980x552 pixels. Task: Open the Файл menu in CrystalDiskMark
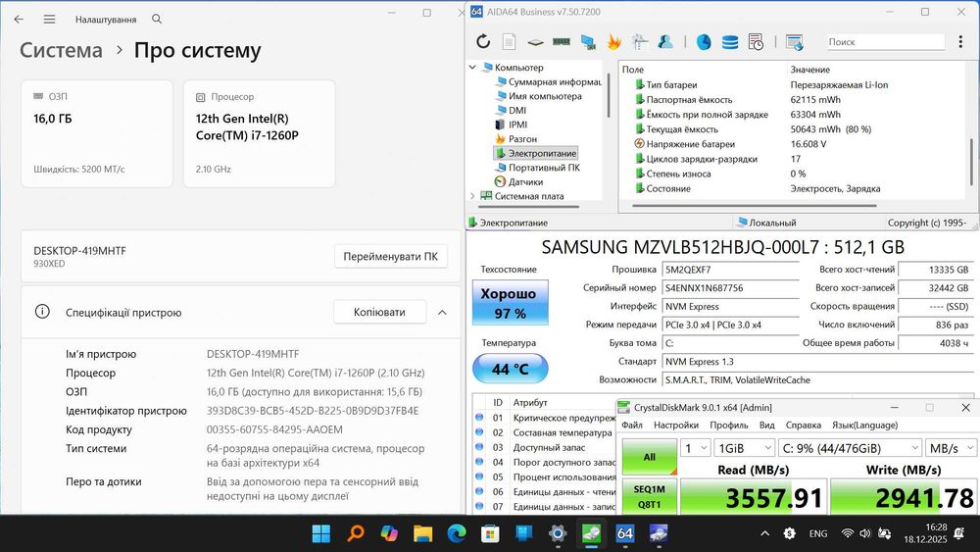tap(632, 426)
